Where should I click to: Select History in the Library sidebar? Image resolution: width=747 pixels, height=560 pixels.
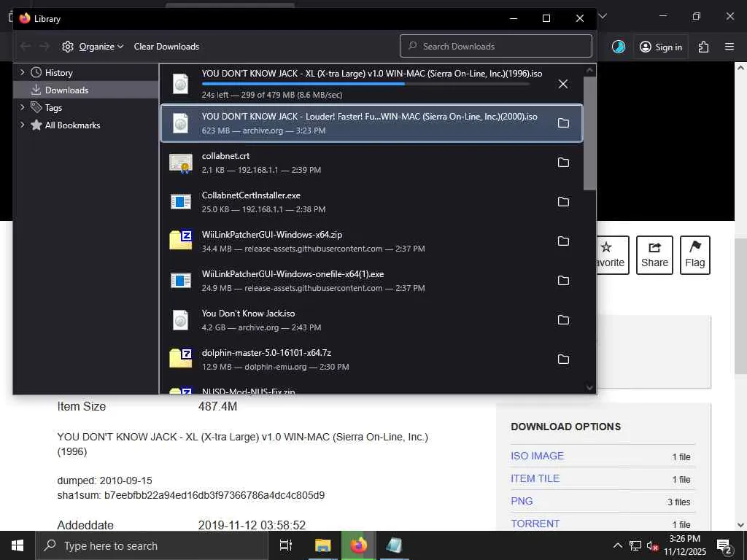[58, 73]
